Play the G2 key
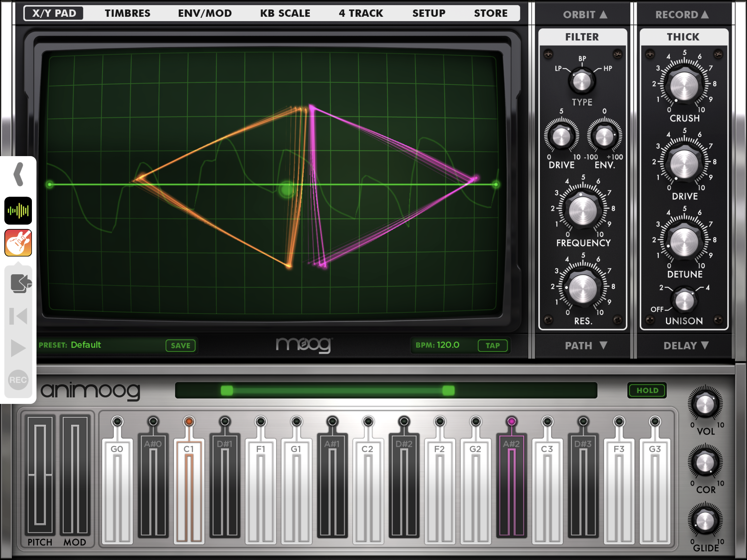The width and height of the screenshot is (747, 560). pyautogui.click(x=476, y=491)
